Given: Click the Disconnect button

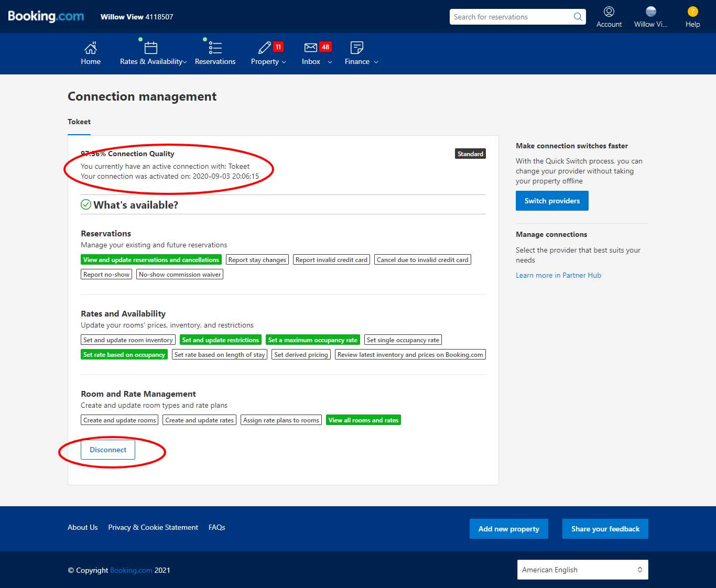Looking at the screenshot, I should 108,450.
